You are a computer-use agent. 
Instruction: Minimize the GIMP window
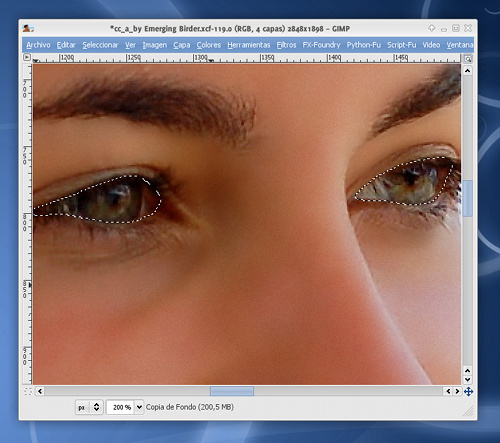click(x=444, y=29)
